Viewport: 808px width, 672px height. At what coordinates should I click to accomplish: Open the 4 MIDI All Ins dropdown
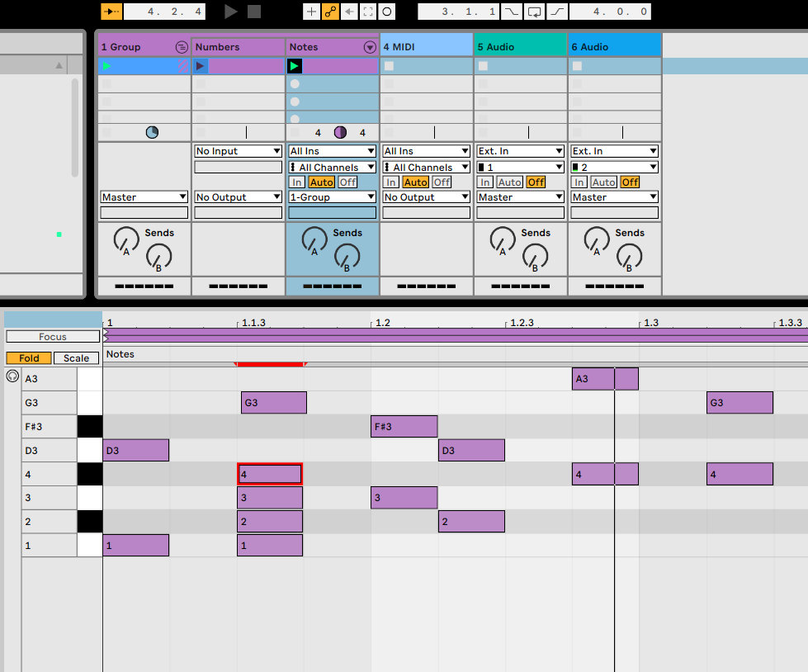(426, 151)
